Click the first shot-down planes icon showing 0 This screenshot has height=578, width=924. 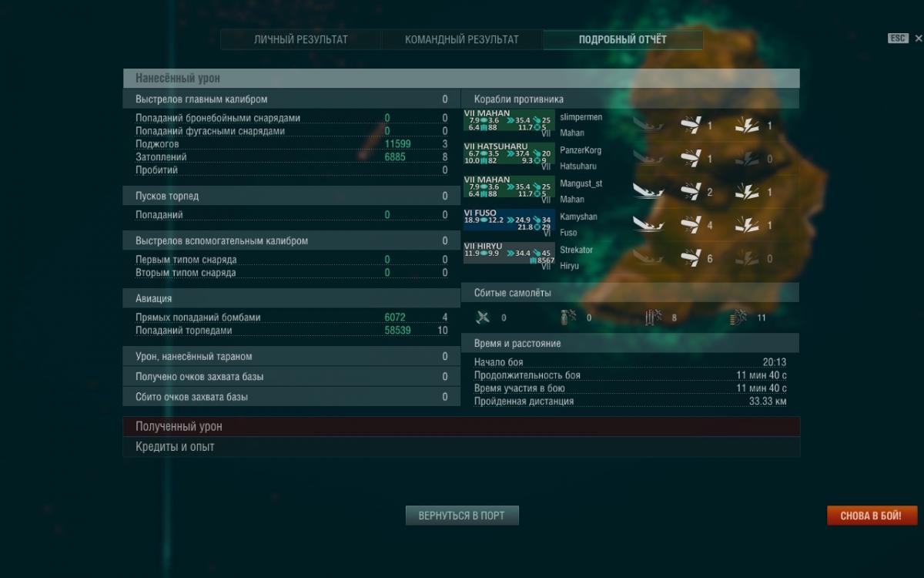click(483, 317)
